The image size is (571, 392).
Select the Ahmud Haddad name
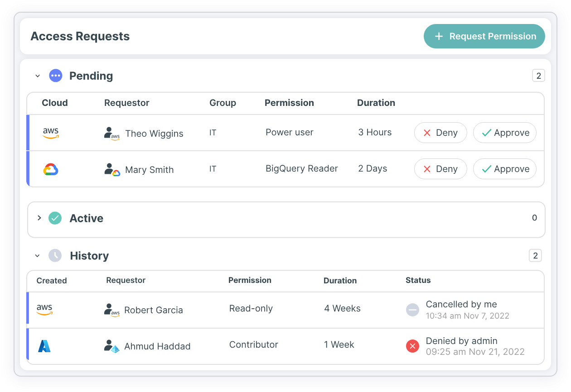click(x=157, y=346)
